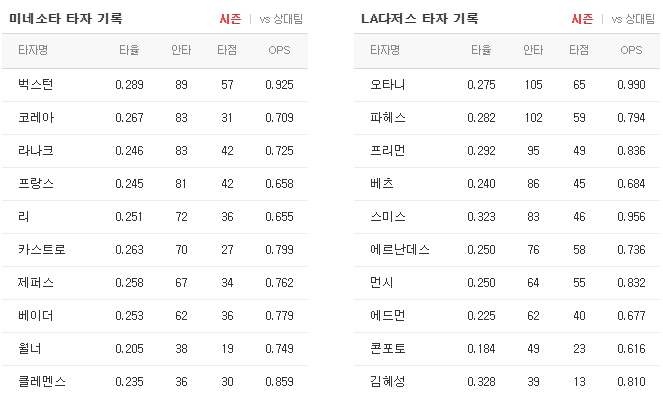This screenshot has height=406, width=663.
Task: Open batter 오타니's row
Action: 507,85
